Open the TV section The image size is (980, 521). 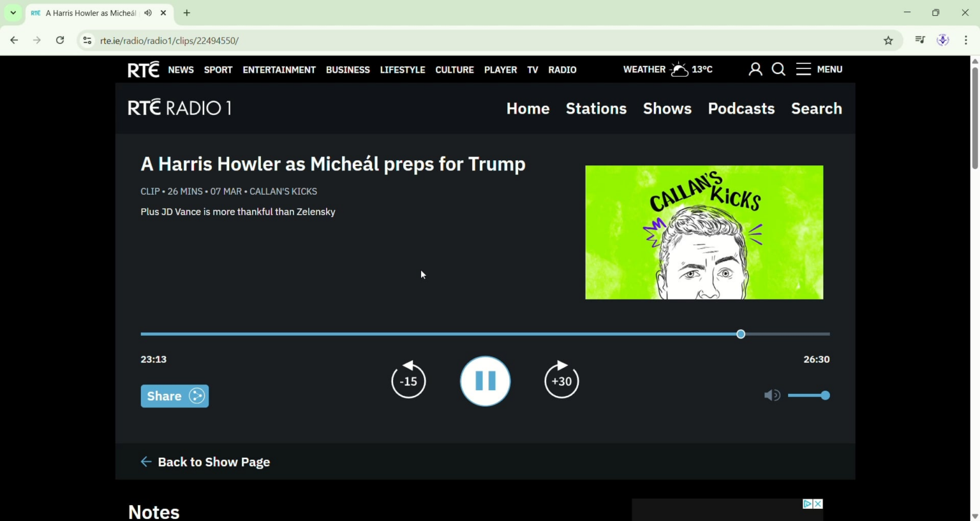tap(533, 70)
